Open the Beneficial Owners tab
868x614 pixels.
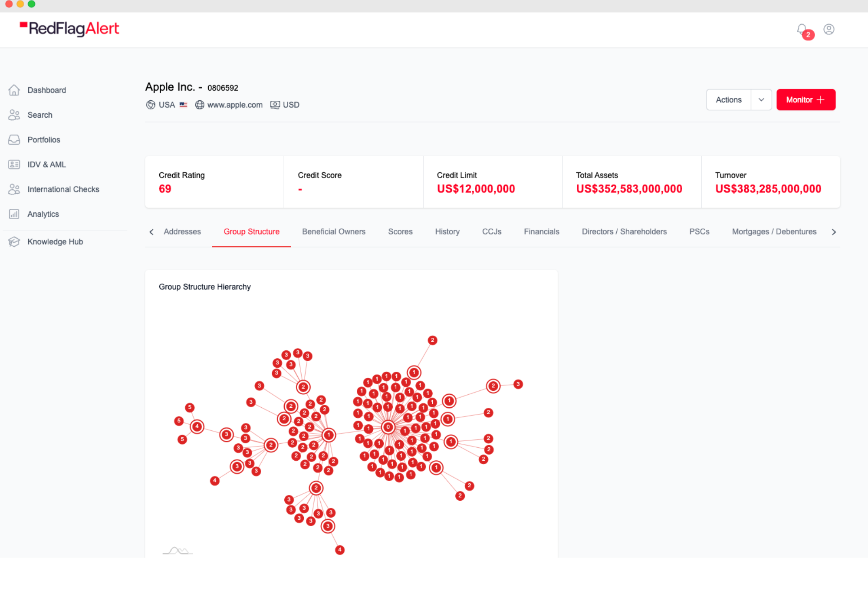[x=334, y=231]
